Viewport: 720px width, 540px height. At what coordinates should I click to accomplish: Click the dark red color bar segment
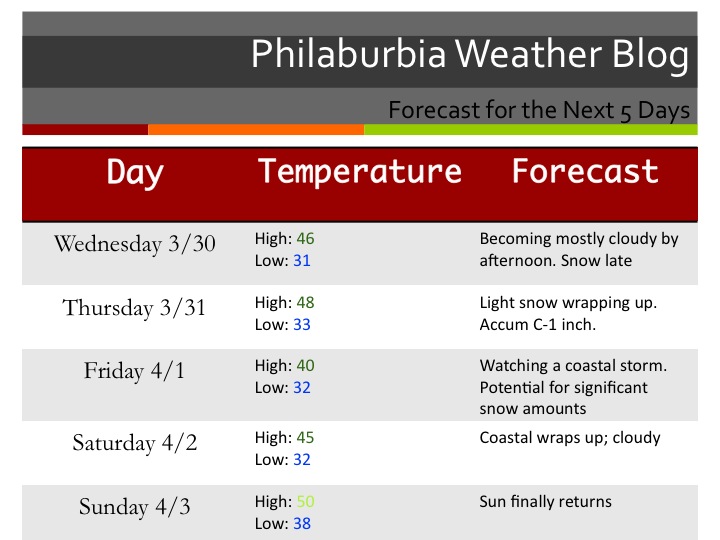pos(85,129)
